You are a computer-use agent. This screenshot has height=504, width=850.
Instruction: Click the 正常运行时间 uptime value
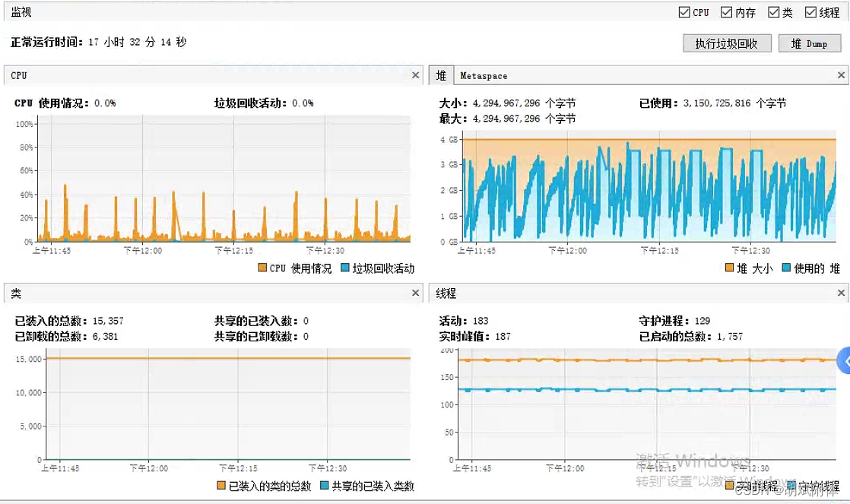tap(138, 42)
